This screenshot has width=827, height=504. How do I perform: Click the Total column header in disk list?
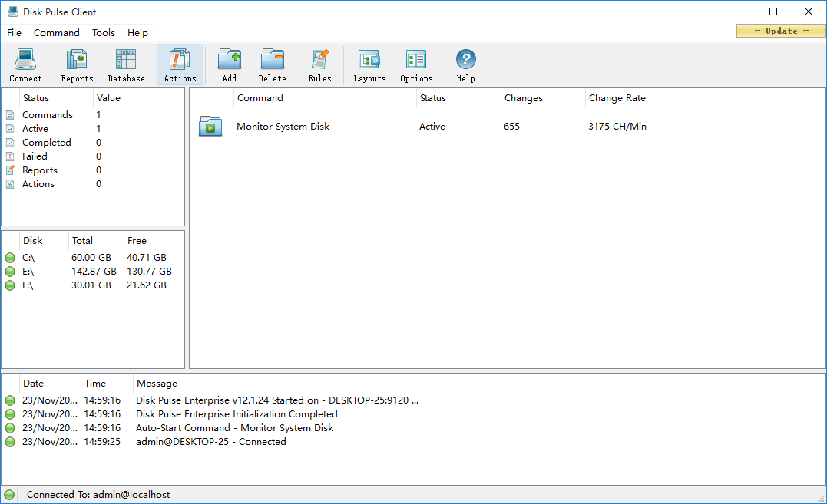(x=96, y=241)
